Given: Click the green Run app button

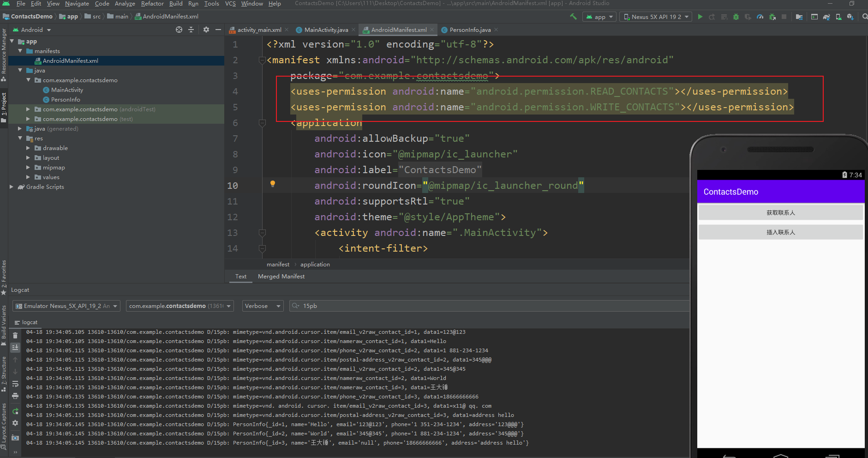Looking at the screenshot, I should pyautogui.click(x=700, y=17).
